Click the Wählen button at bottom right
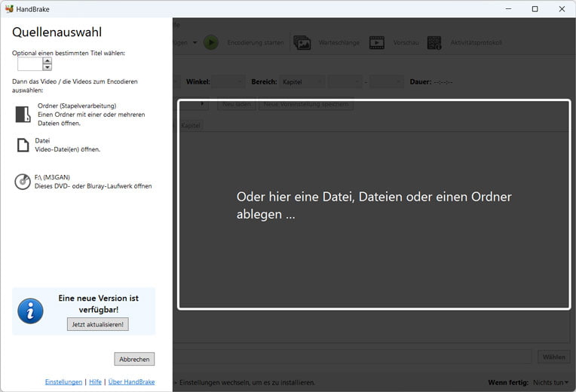Viewport: 576px width, 392px height. point(554,357)
